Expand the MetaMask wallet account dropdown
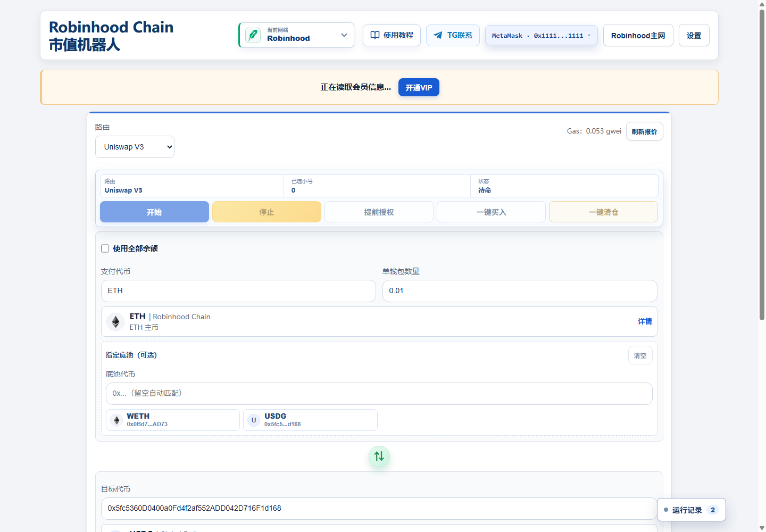 [542, 36]
